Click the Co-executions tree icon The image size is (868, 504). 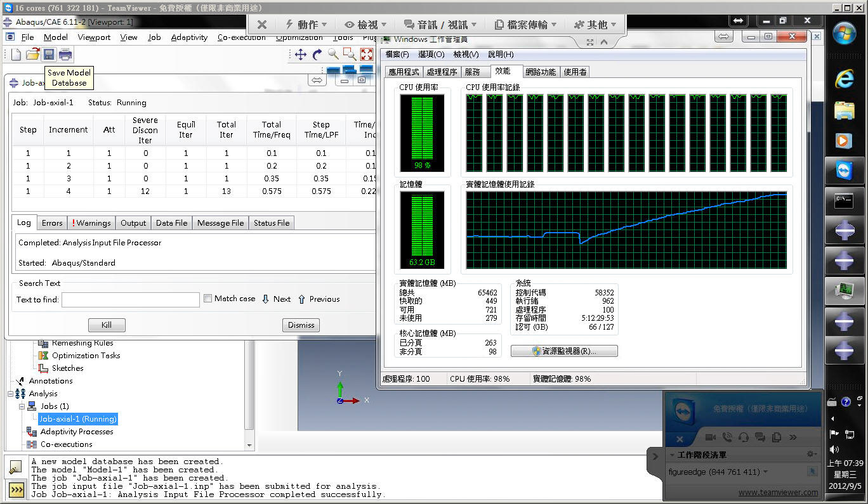pyautogui.click(x=32, y=444)
